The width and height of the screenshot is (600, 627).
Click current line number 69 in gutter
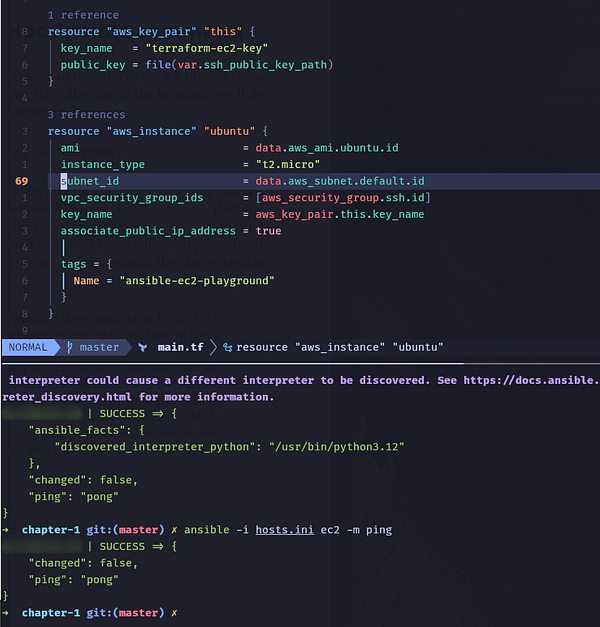tap(22, 181)
